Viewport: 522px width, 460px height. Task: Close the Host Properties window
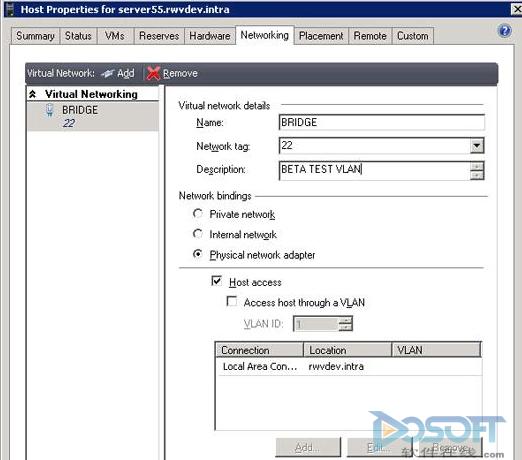click(x=517, y=9)
